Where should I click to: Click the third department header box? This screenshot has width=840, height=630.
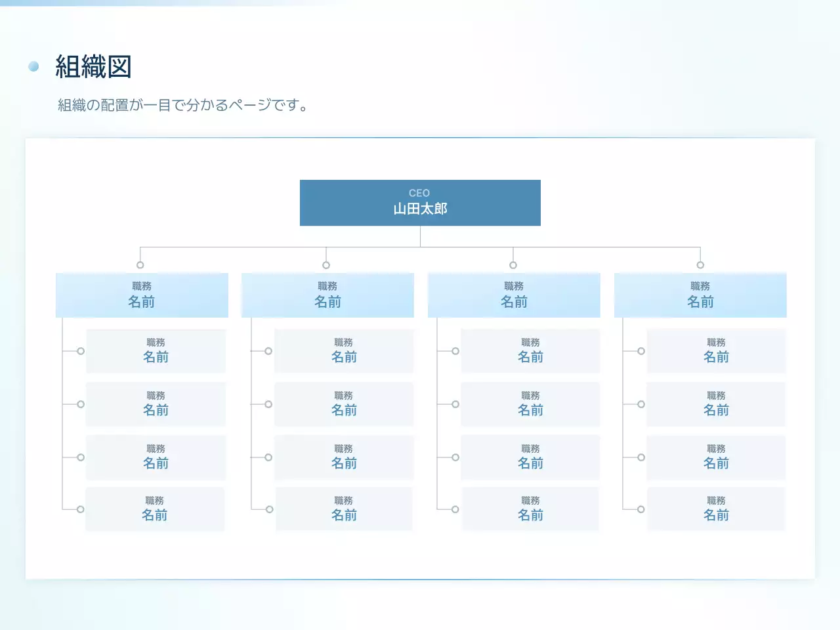[x=514, y=295]
